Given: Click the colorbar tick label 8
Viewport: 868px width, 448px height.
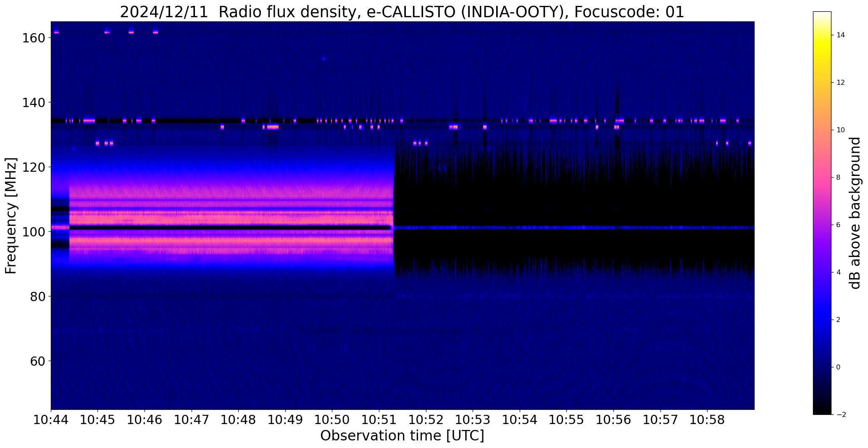Looking at the screenshot, I should tap(838, 178).
